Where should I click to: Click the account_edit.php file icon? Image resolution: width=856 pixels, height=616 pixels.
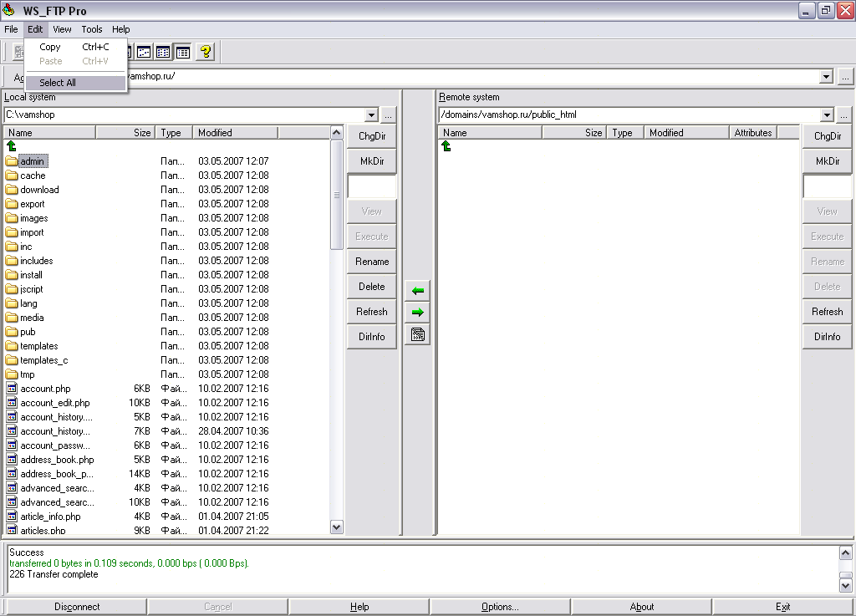[12, 402]
